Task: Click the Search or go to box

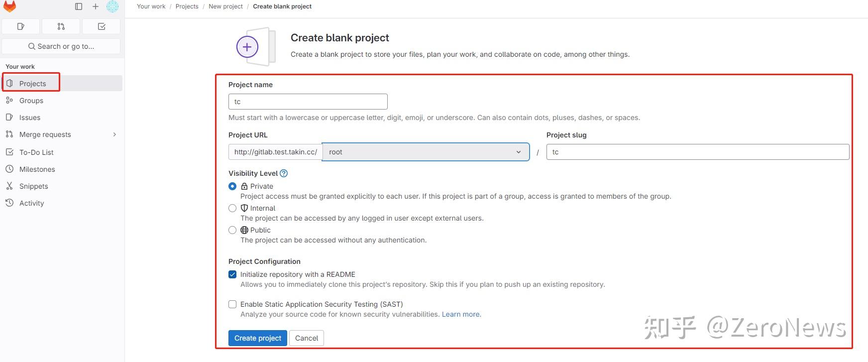Action: (61, 46)
